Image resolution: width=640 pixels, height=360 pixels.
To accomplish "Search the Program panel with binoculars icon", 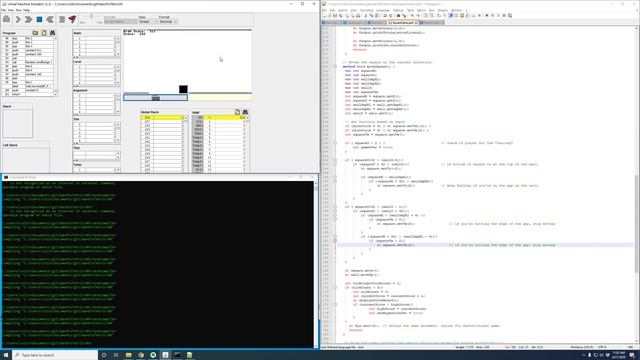I will tap(52, 33).
